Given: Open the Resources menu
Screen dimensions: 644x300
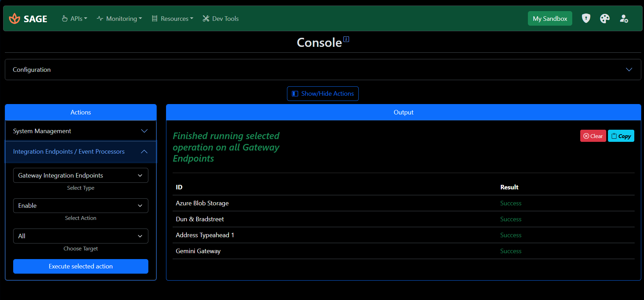Looking at the screenshot, I should coord(173,18).
